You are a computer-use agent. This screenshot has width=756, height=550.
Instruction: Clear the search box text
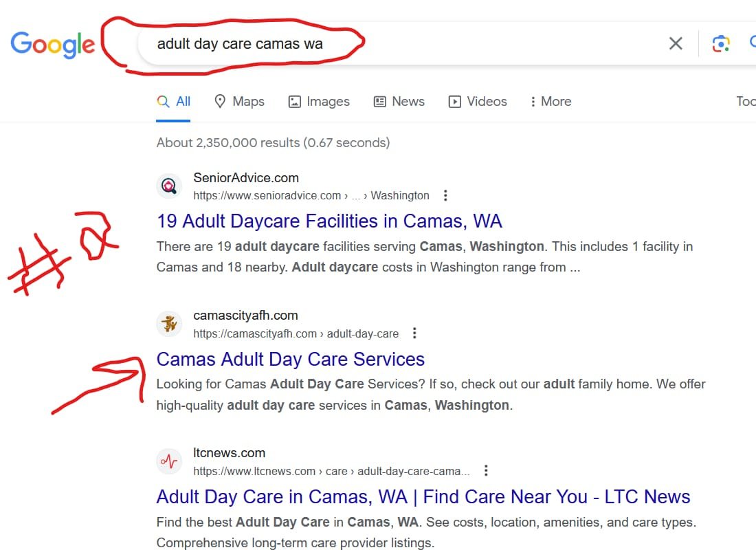(x=676, y=44)
